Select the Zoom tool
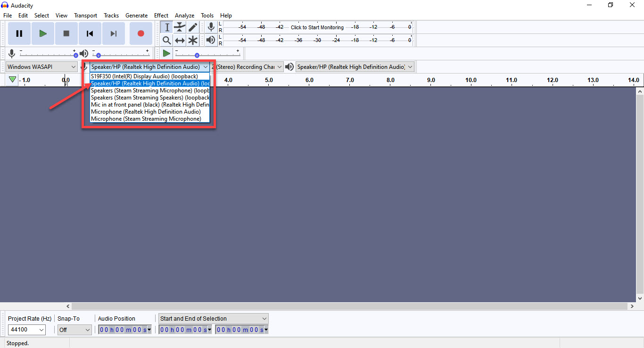This screenshot has height=348, width=644. tap(166, 40)
